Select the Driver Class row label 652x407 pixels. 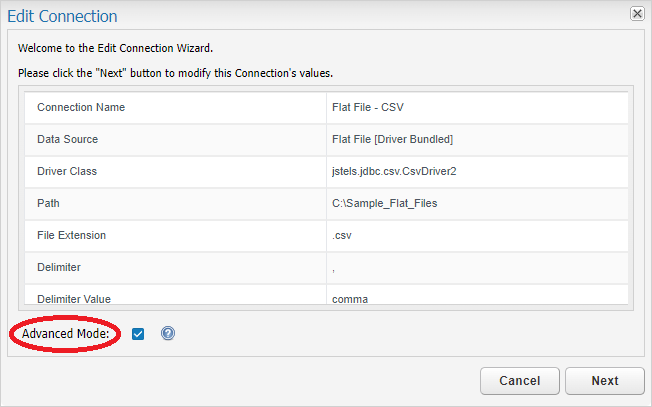67,171
